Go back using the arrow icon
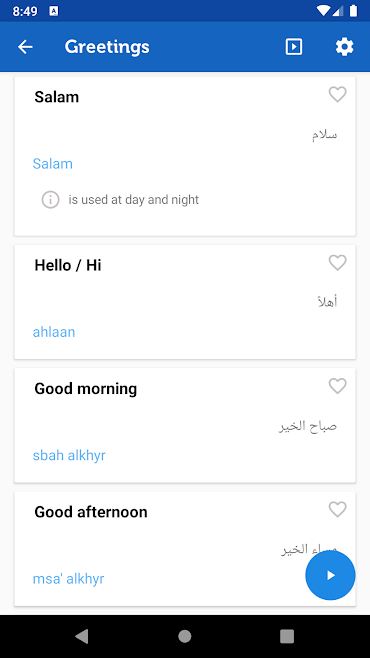Screen dimensions: 370x658 25,47
